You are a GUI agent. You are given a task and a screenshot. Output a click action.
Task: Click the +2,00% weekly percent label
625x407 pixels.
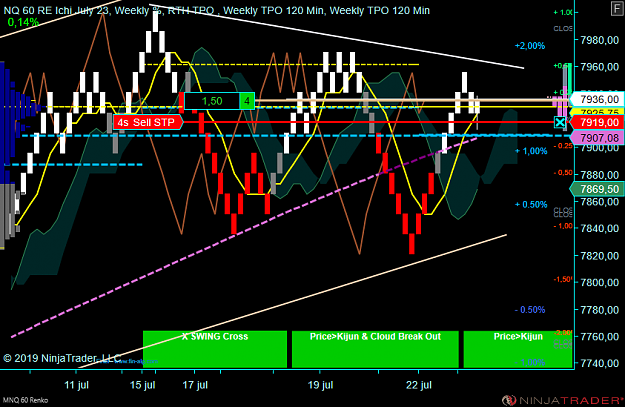click(530, 46)
